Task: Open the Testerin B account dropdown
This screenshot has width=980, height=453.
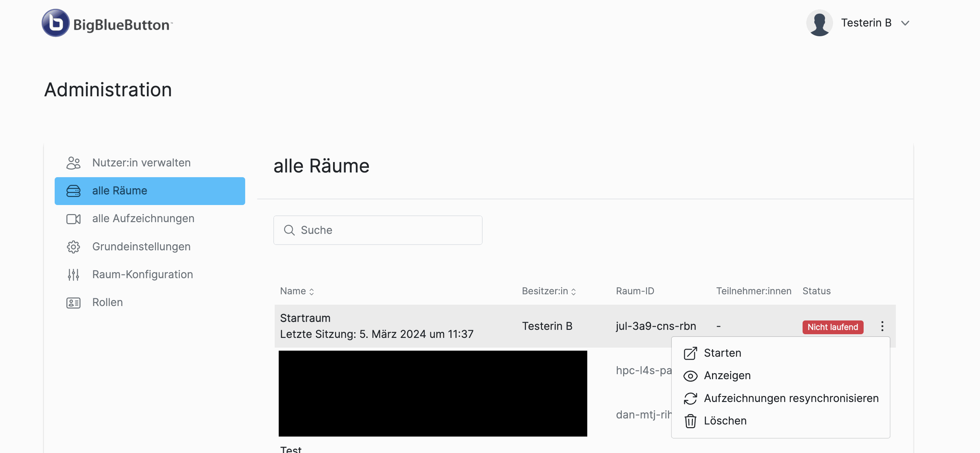Action: point(905,23)
